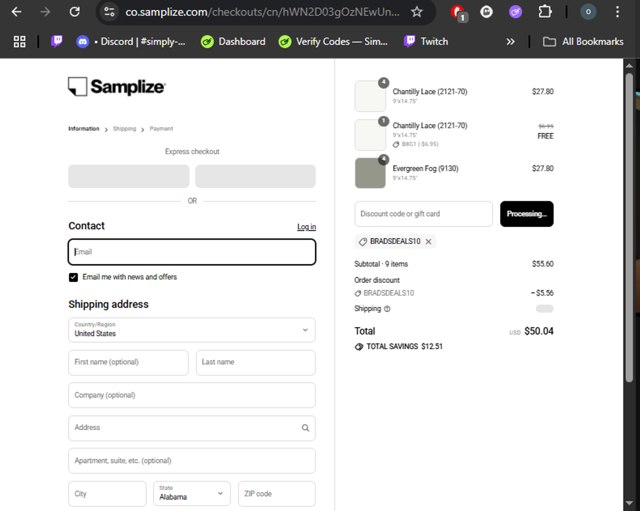Click the browser forward arrow
Image resolution: width=640 pixels, height=511 pixels.
pos(45,12)
